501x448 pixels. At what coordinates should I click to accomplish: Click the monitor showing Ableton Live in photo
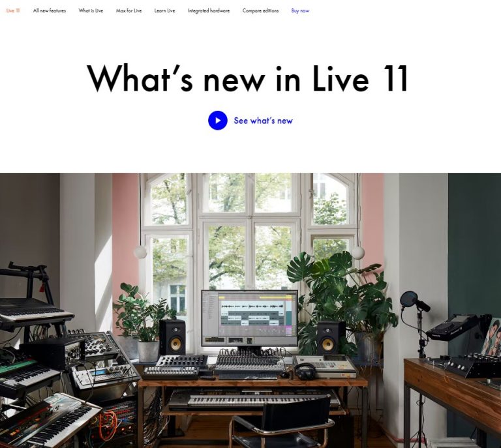point(250,318)
